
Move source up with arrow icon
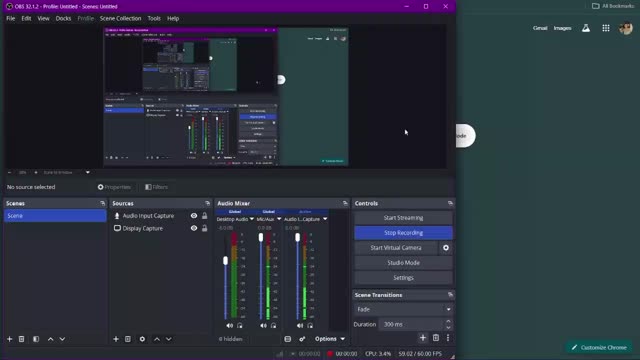click(157, 339)
